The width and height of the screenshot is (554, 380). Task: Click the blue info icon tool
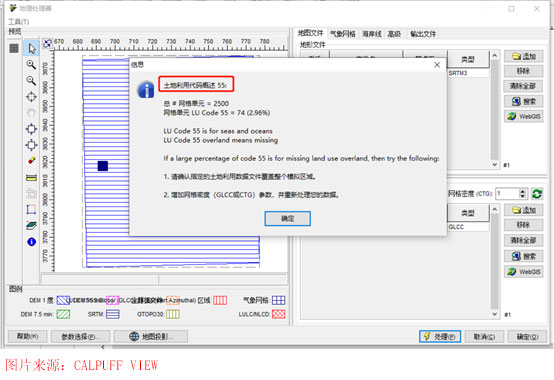coord(31,242)
